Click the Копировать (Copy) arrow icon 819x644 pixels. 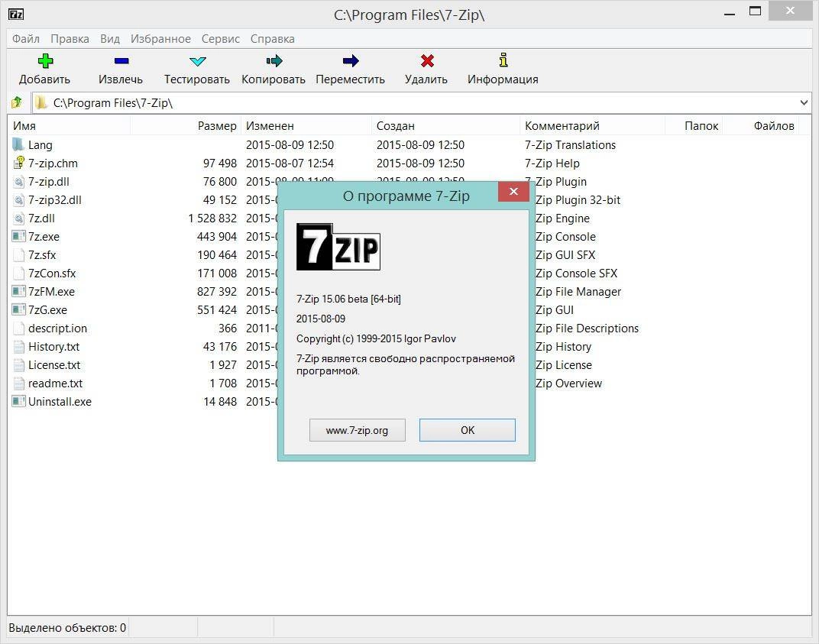(x=274, y=61)
